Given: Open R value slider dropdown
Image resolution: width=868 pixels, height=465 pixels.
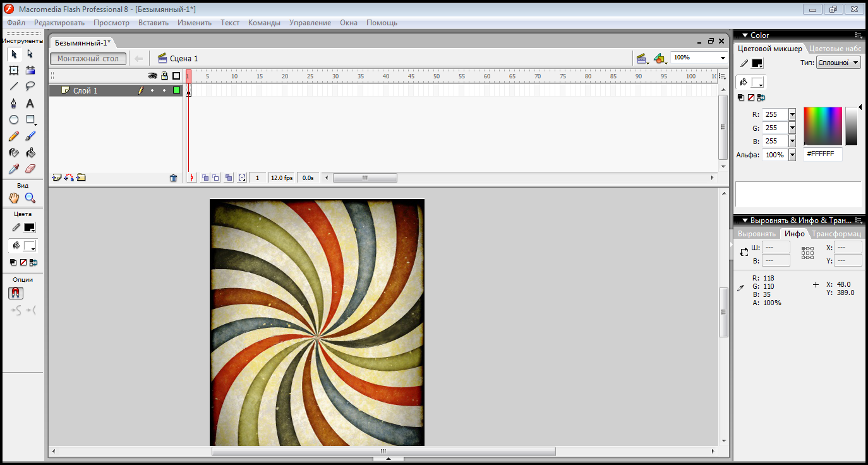Looking at the screenshot, I should click(x=792, y=115).
